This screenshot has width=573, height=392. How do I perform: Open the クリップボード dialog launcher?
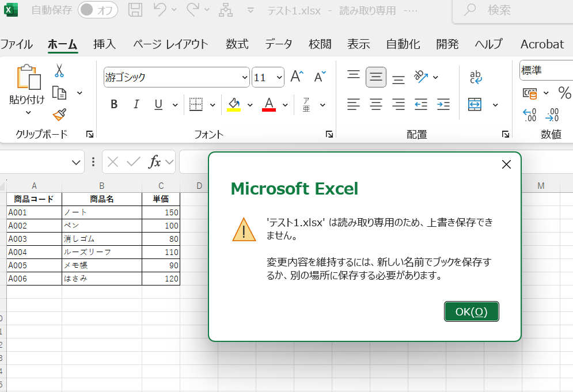point(89,134)
